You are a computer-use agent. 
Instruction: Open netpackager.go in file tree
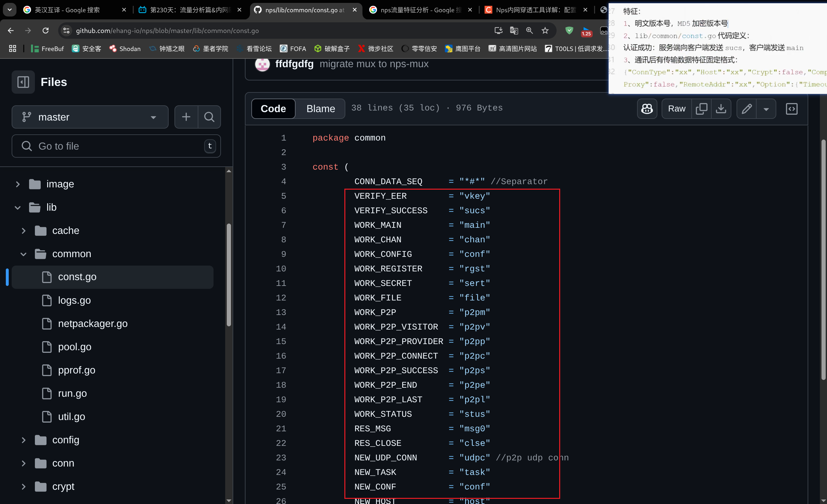pyautogui.click(x=93, y=323)
